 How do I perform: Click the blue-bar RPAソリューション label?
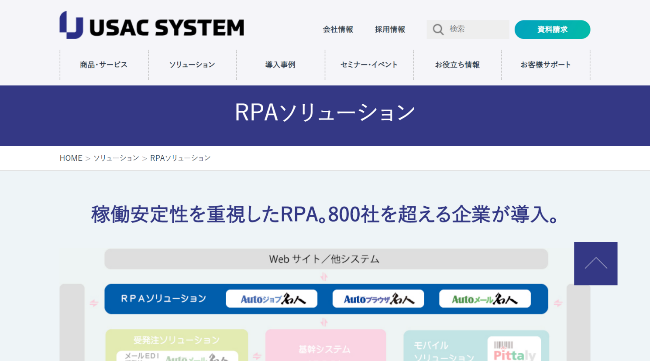click(x=163, y=299)
